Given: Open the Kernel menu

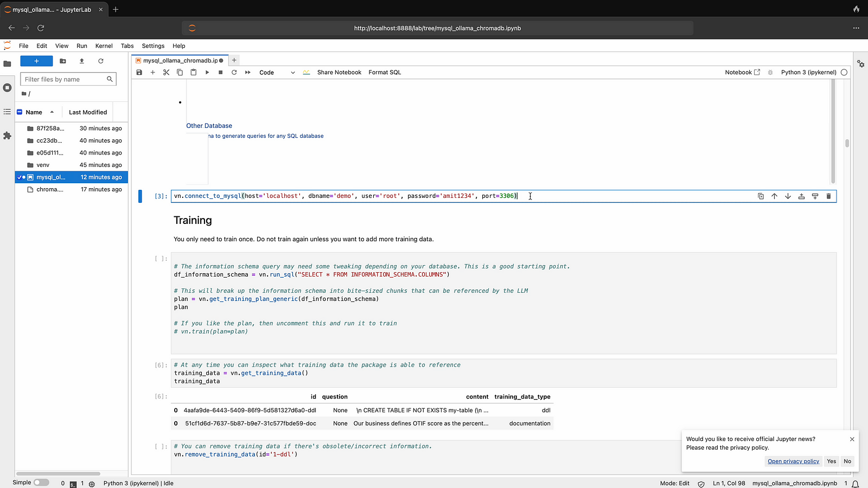Looking at the screenshot, I should click(x=104, y=46).
